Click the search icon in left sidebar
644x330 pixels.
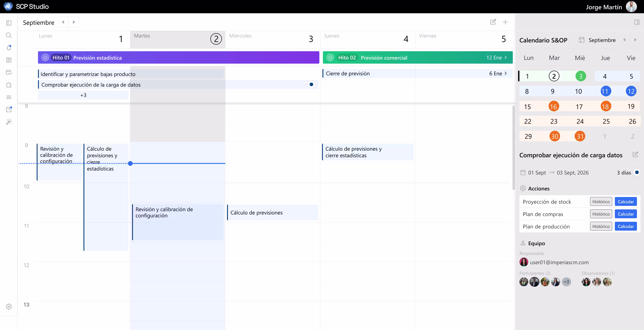pyautogui.click(x=9, y=35)
